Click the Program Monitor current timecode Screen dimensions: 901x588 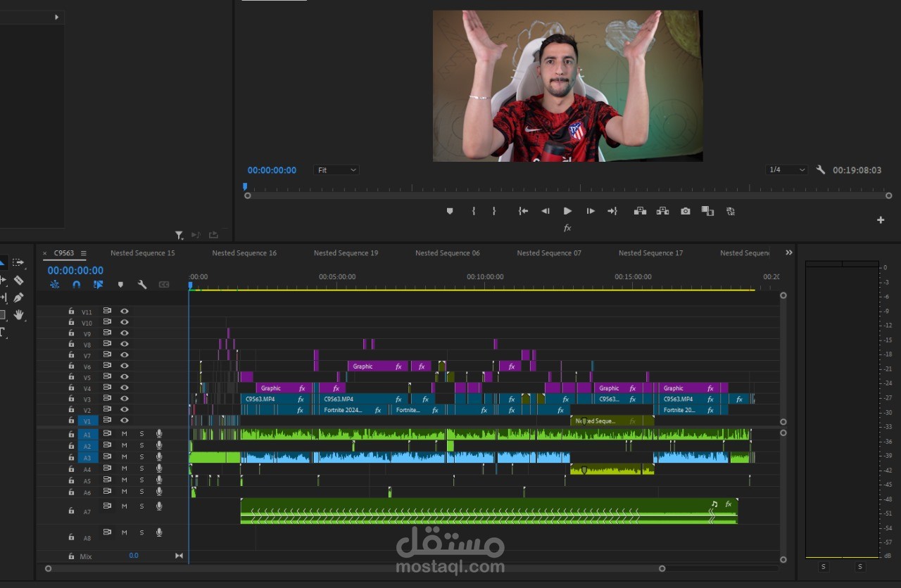pos(272,170)
